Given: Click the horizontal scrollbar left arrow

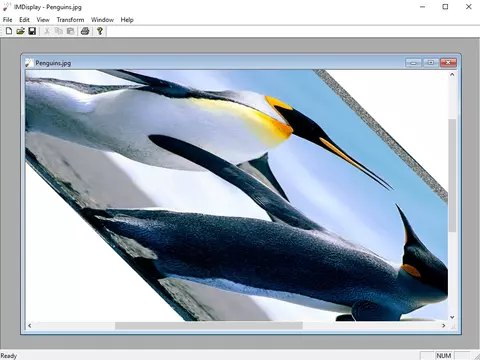Looking at the screenshot, I should (x=30, y=325).
